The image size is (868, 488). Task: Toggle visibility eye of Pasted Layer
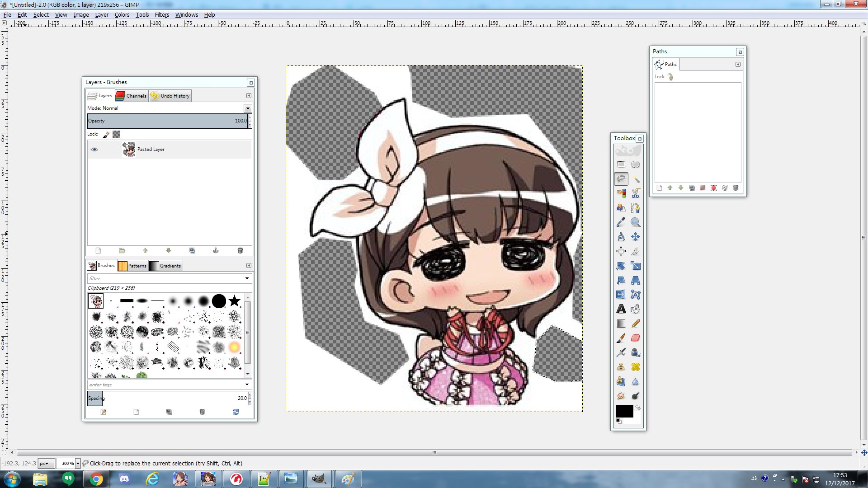[x=94, y=150]
